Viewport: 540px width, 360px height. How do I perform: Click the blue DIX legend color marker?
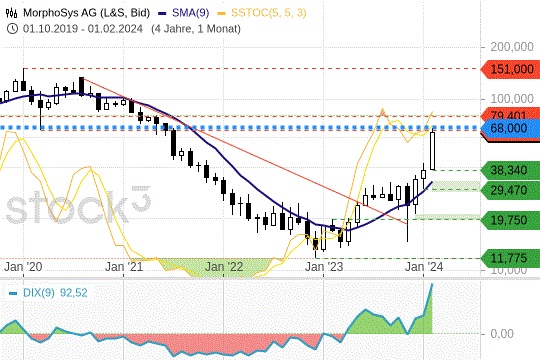click(13, 293)
